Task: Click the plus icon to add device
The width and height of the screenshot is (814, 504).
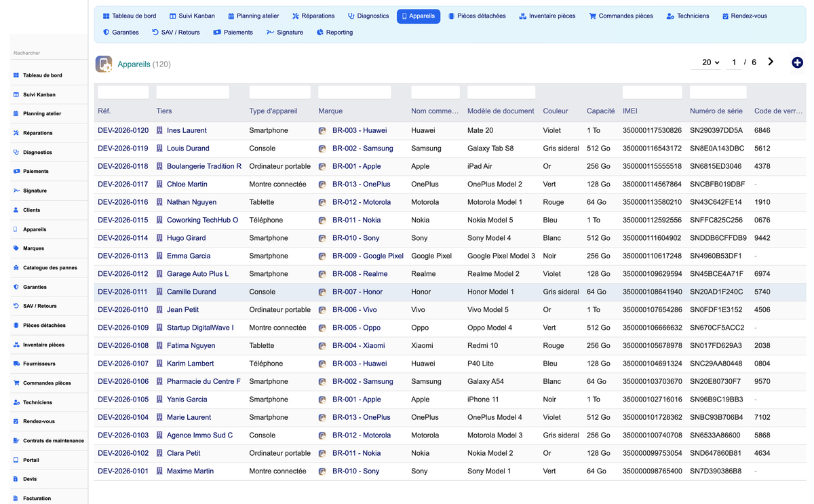Action: [x=798, y=62]
